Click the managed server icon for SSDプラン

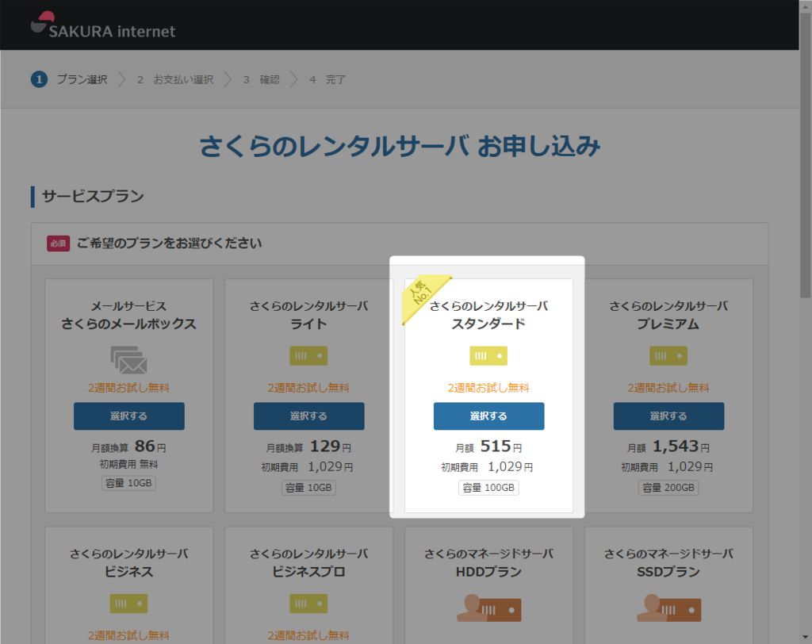tap(668, 608)
